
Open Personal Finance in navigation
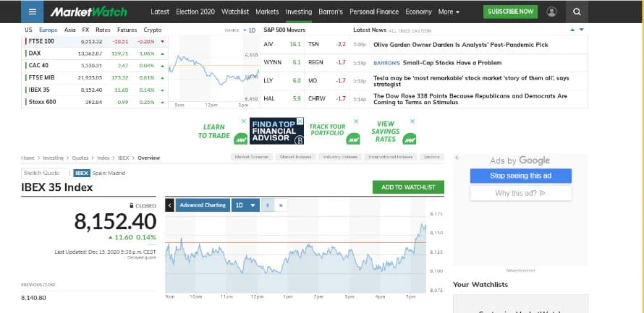[374, 12]
